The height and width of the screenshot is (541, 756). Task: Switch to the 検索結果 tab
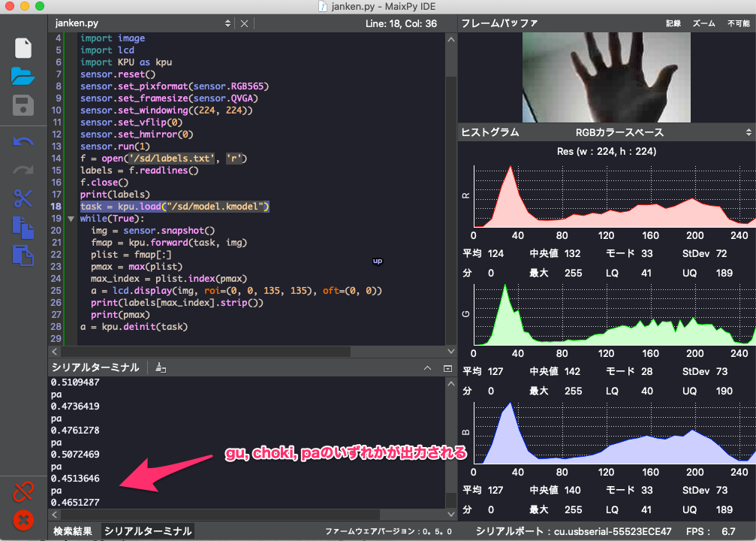coord(73,531)
